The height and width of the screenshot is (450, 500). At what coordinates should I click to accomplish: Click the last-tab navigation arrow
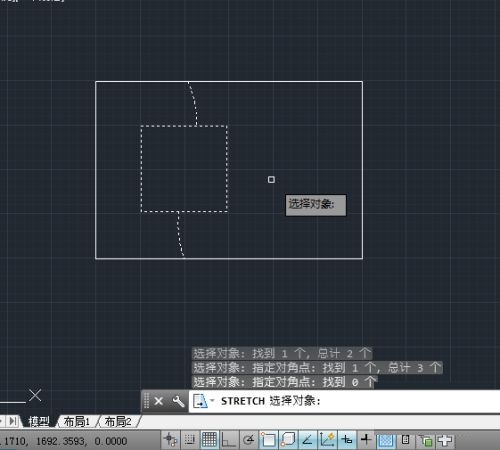point(13,421)
